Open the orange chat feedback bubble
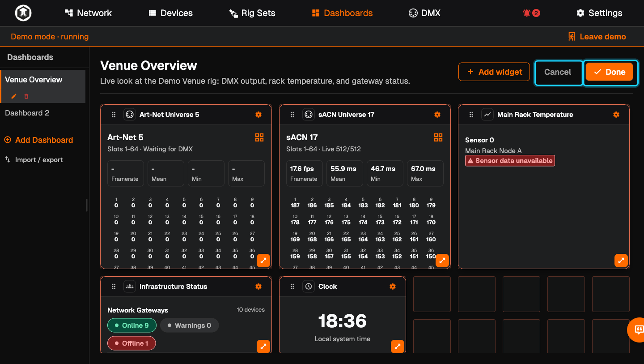The width and height of the screenshot is (644, 364). pos(637,330)
